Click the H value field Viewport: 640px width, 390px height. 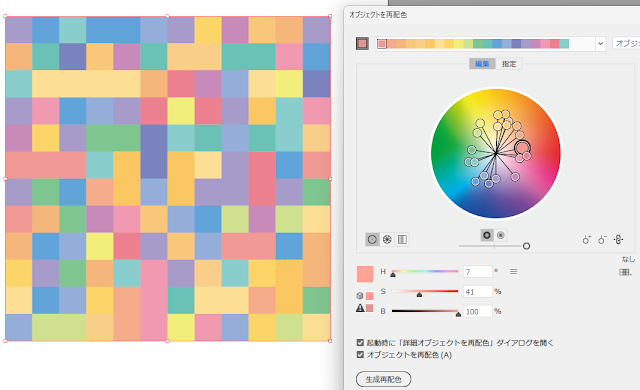[478, 272]
